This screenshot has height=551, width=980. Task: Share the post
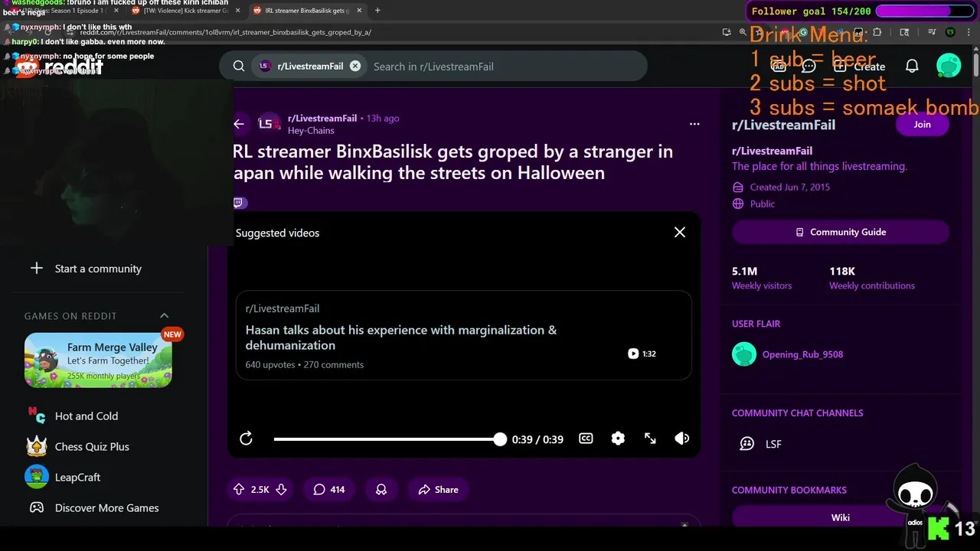pyautogui.click(x=438, y=490)
